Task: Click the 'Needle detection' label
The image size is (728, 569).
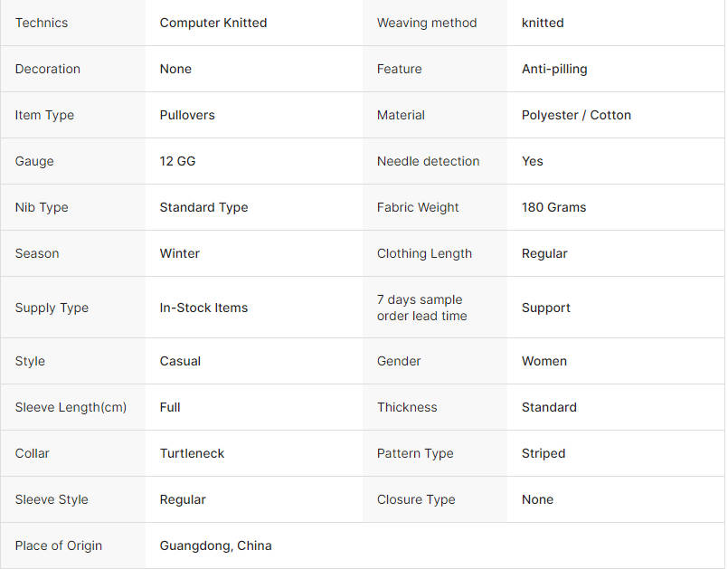Action: [428, 161]
